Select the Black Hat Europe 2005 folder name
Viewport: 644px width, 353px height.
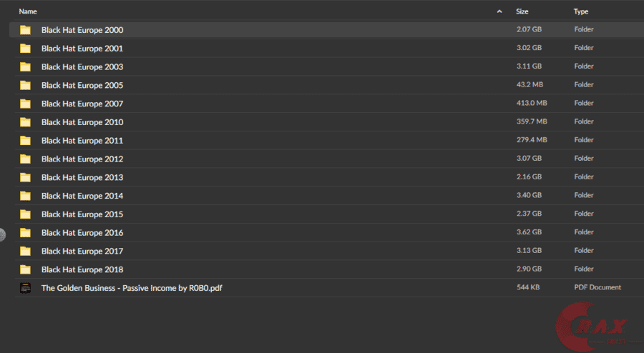(x=82, y=86)
